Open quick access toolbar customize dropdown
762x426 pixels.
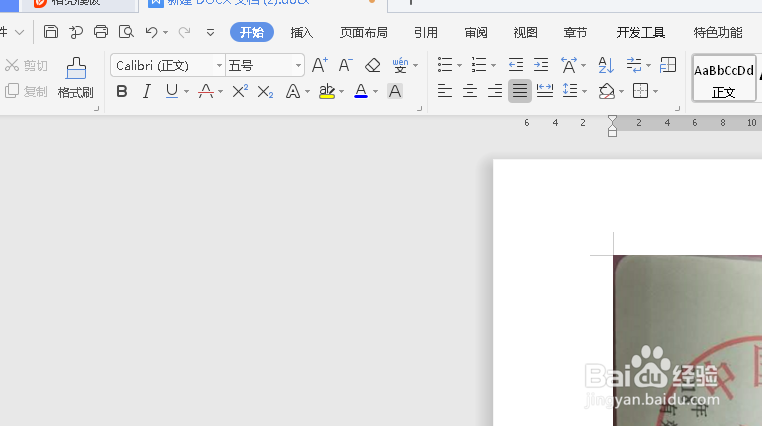[210, 33]
